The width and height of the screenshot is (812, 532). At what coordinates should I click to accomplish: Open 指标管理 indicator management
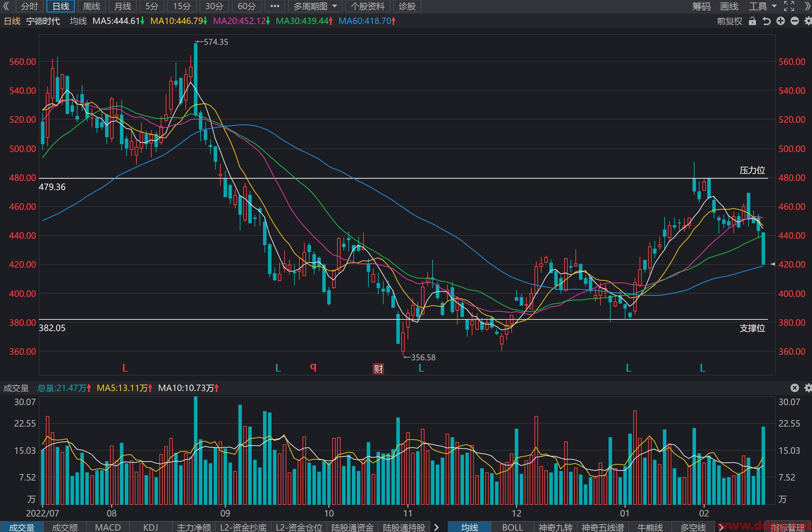(x=787, y=528)
